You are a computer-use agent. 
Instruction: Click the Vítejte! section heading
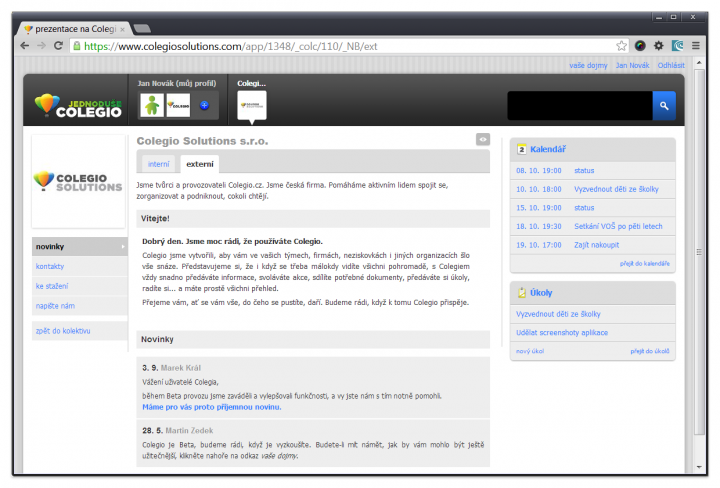(155, 219)
